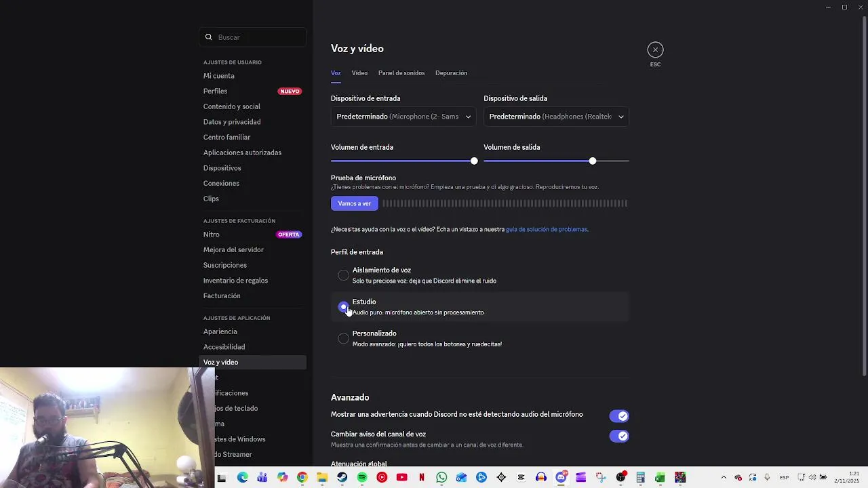Close settings with the ESC circle button
The height and width of the screenshot is (488, 868).
click(x=655, y=49)
